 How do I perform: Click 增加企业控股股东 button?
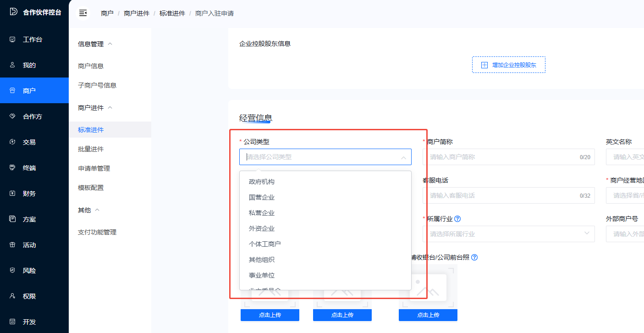click(508, 65)
